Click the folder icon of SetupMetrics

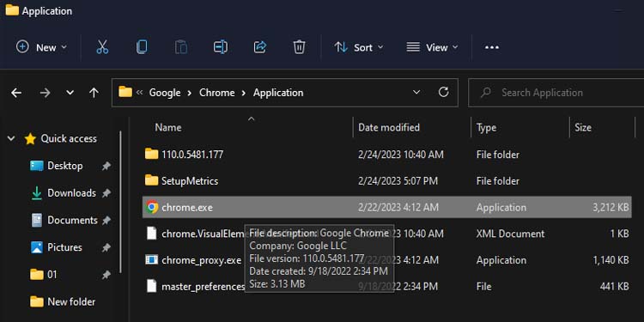[152, 180]
